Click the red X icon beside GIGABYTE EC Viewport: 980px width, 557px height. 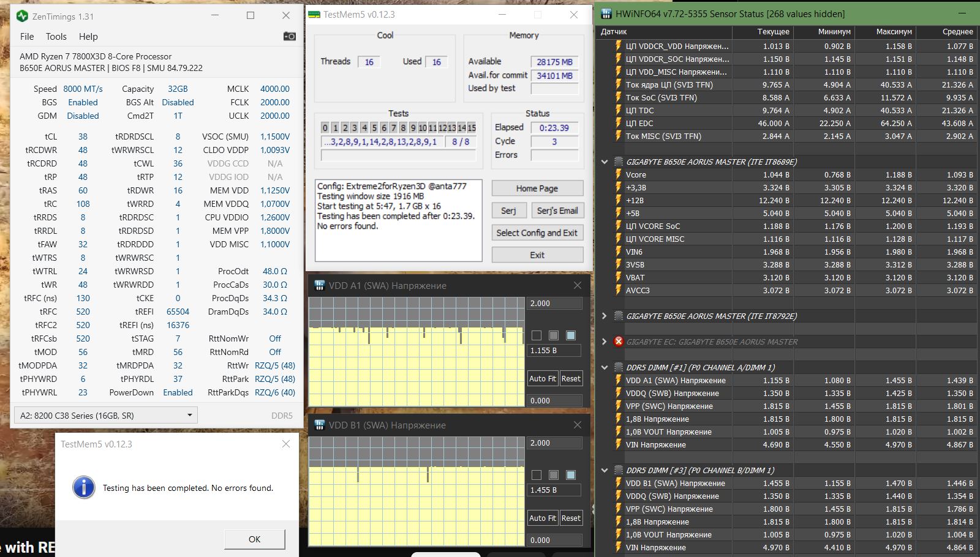pyautogui.click(x=618, y=342)
